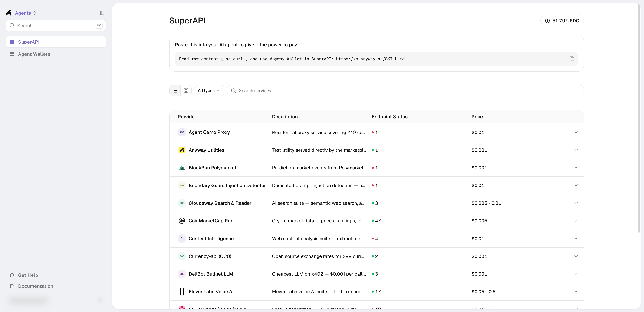Expand the ElevenLabs Voice AI row
The image size is (644, 312).
[x=576, y=292]
